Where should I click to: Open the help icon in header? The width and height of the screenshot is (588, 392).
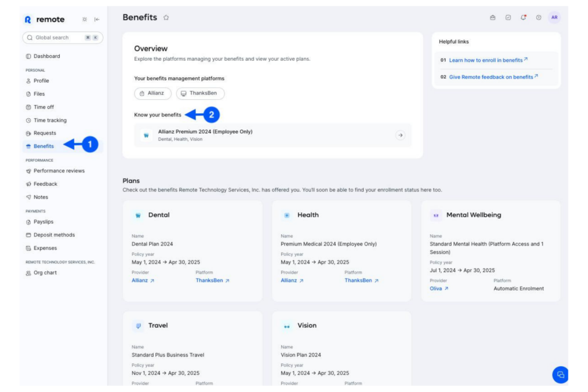pyautogui.click(x=539, y=18)
